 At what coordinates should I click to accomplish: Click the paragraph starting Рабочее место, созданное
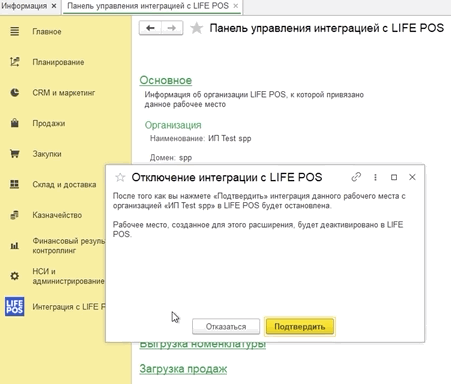pyautogui.click(x=258, y=229)
